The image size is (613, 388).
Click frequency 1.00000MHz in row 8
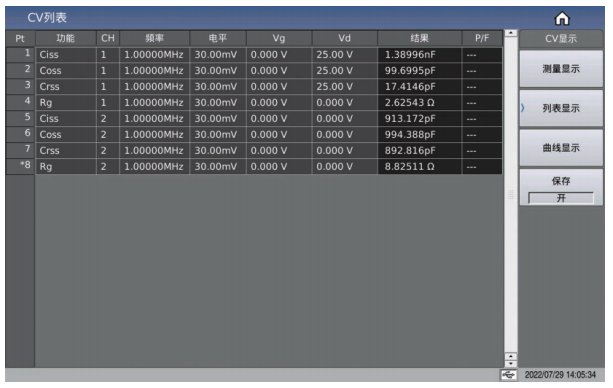pos(154,167)
